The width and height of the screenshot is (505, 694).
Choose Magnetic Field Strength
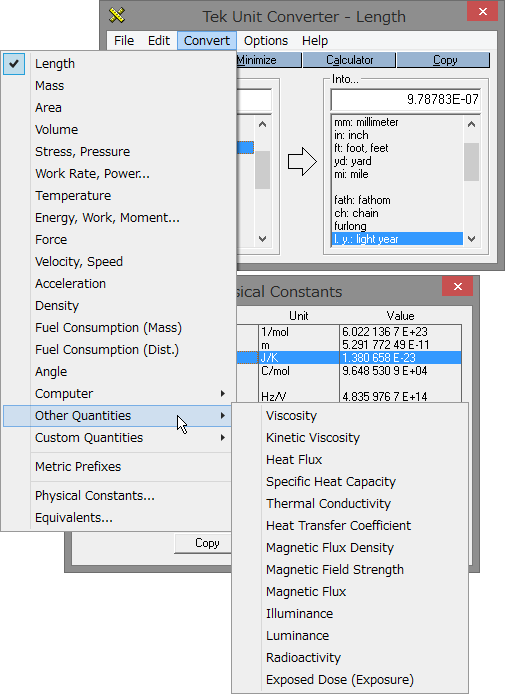(x=350, y=570)
